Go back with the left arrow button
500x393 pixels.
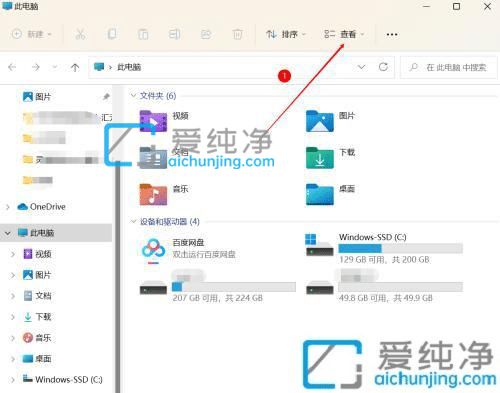12,67
